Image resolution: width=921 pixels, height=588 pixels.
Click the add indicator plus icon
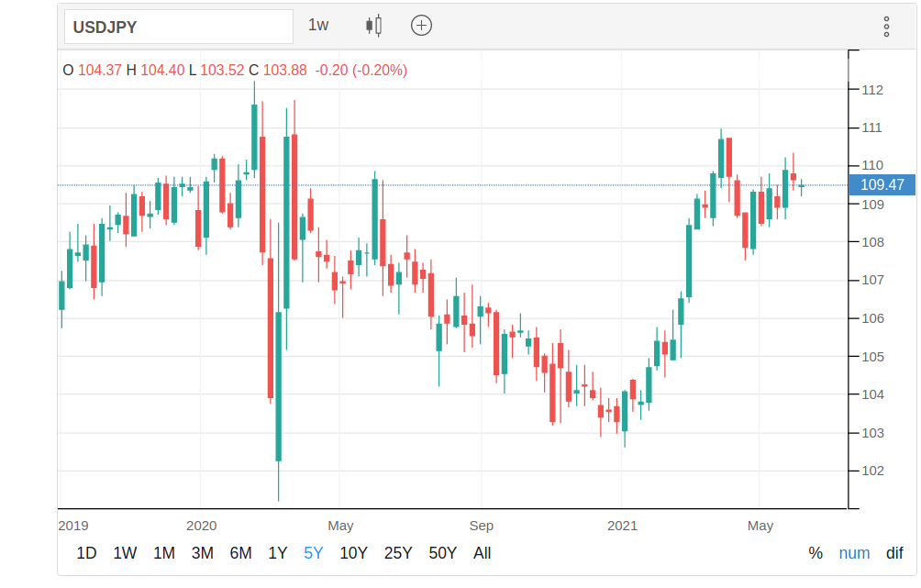pyautogui.click(x=421, y=26)
